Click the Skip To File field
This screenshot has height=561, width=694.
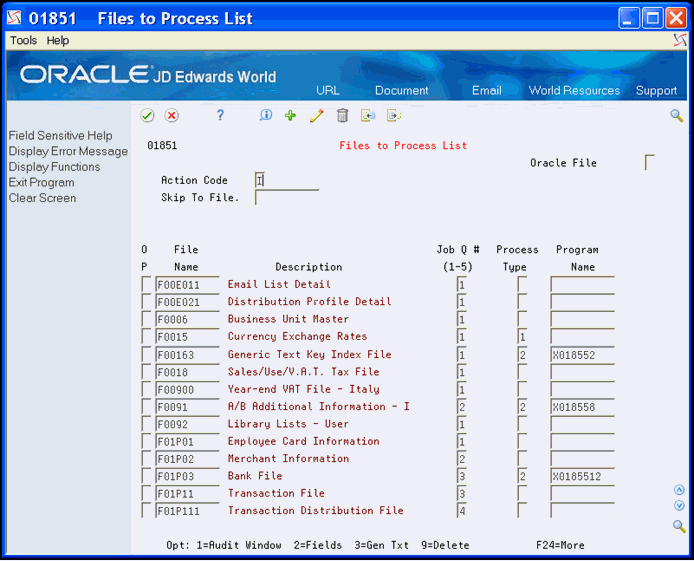pyautogui.click(x=287, y=197)
